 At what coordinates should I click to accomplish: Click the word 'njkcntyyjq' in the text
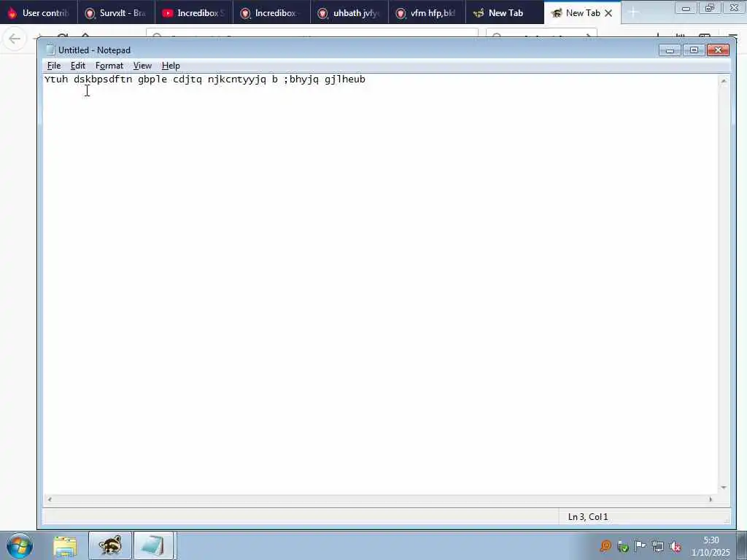point(237,79)
